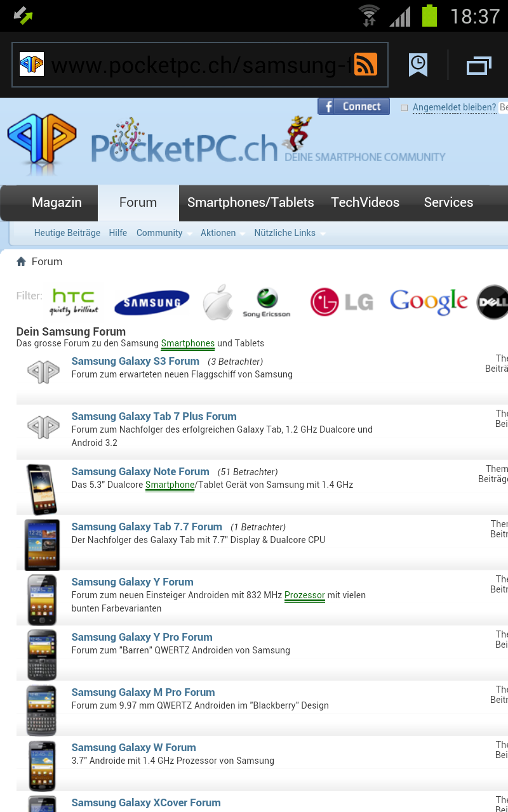The width and height of the screenshot is (508, 812).
Task: Click underlined Smartphones link in forum description
Action: coord(188,343)
